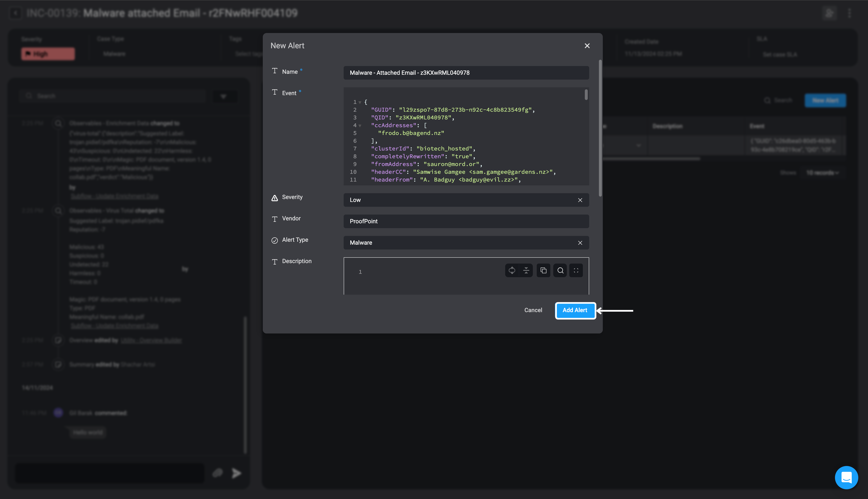The image size is (868, 499).
Task: Clear the Malware alert type selection
Action: coord(580,243)
